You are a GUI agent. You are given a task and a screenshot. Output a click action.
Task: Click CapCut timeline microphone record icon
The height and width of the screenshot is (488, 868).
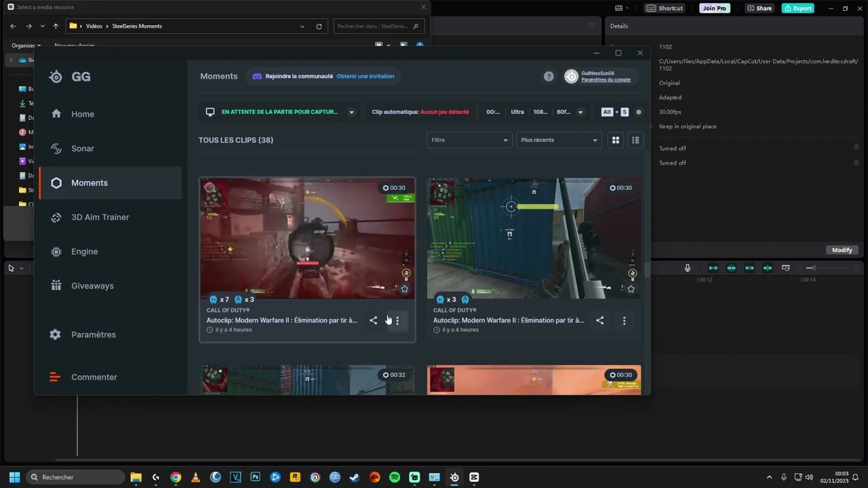(687, 268)
